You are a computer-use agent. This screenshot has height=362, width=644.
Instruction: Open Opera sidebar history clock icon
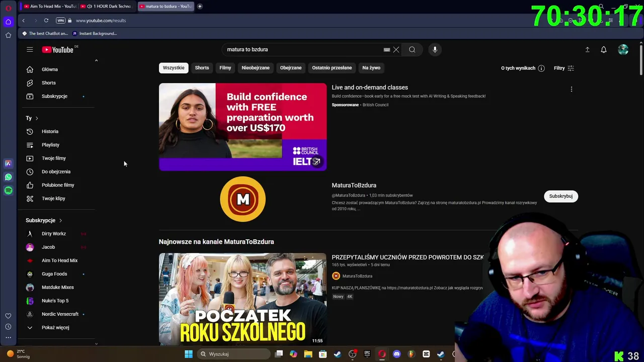pos(8,327)
